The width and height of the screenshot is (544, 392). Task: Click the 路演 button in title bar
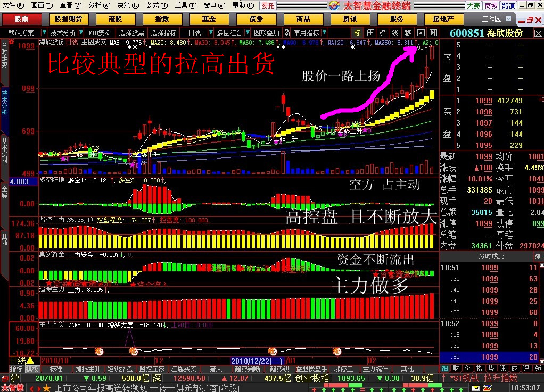(x=508, y=5)
